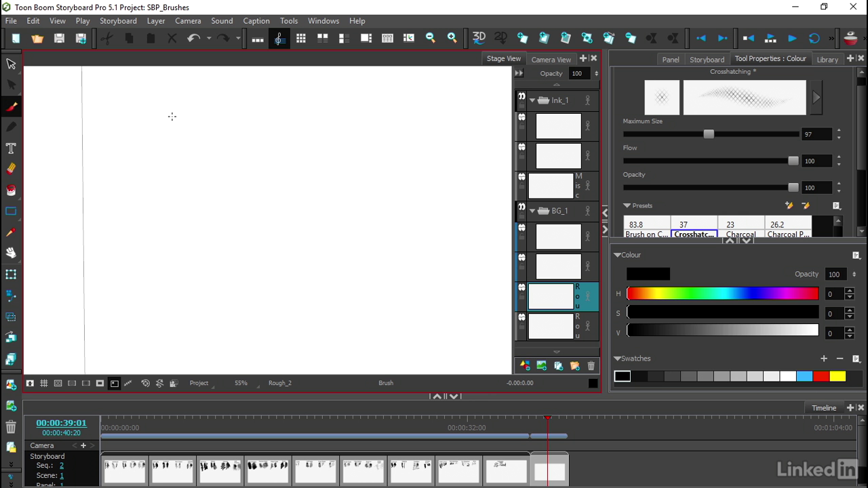Click the Hue colour slider
Screen dimensions: 868x488
[x=722, y=293]
